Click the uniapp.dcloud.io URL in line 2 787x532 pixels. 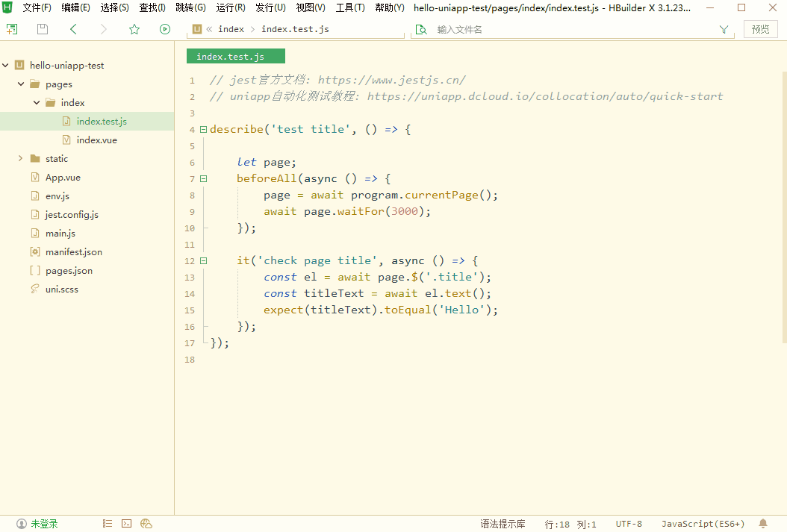click(x=545, y=96)
